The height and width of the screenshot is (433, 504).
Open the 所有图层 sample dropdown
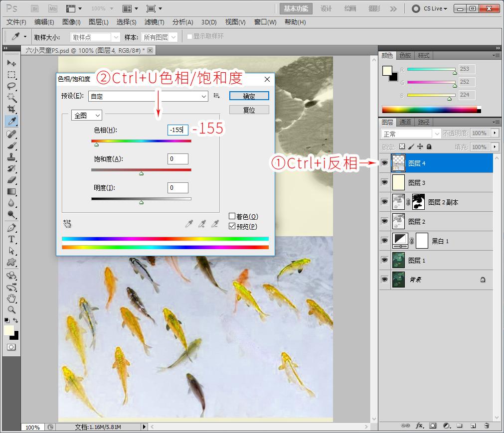pos(160,37)
